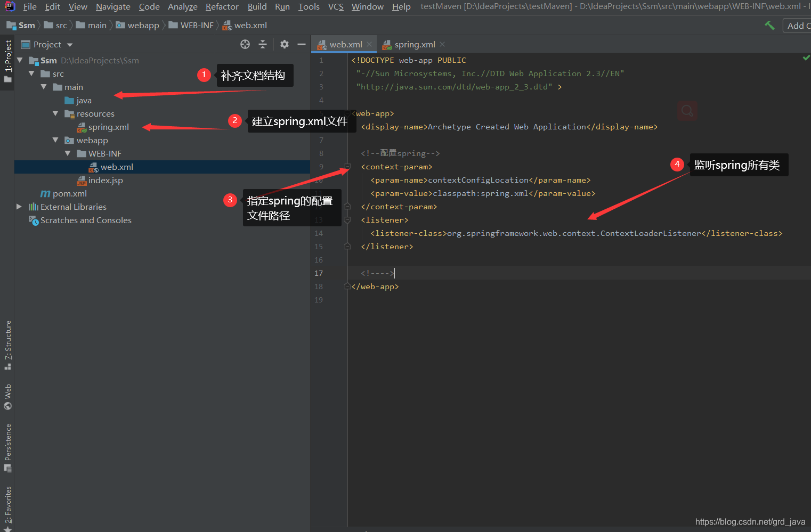Click line number 17 in gutter
This screenshot has width=811, height=532.
(x=319, y=273)
